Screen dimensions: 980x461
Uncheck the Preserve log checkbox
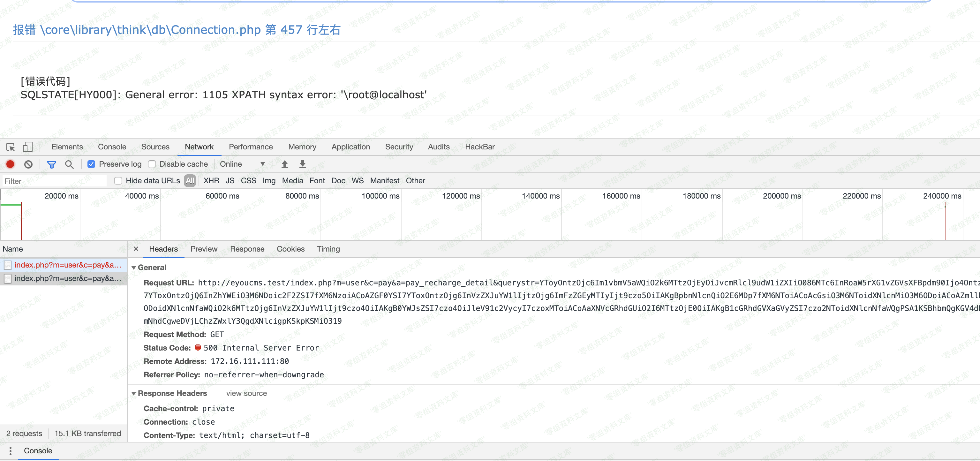coord(91,164)
